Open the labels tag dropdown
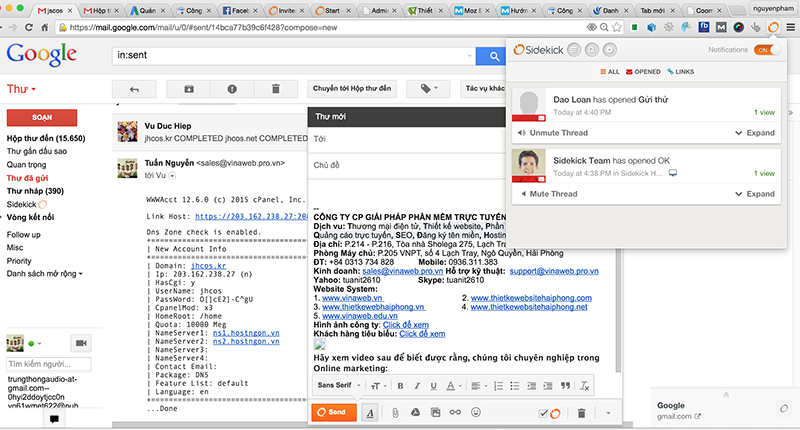 [429, 89]
